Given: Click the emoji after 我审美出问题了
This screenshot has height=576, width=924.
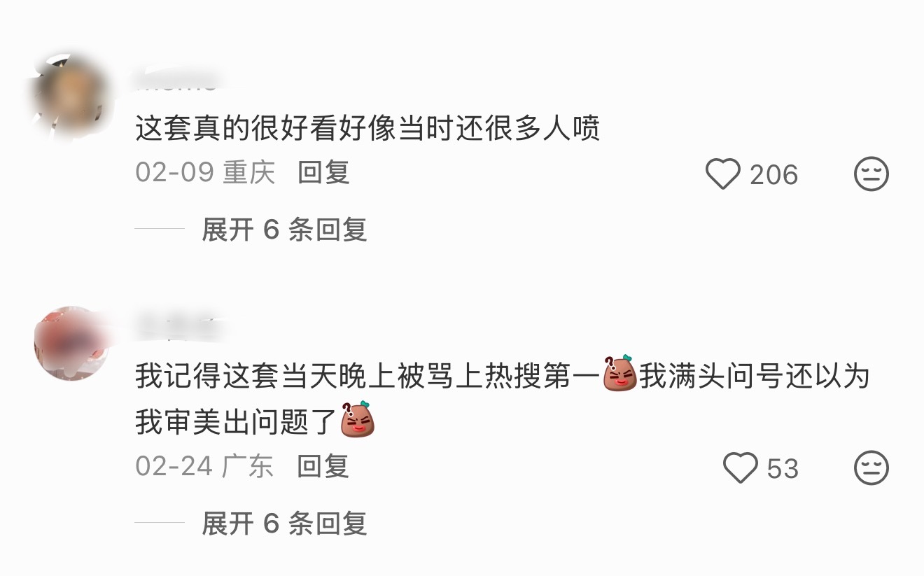Looking at the screenshot, I should tap(358, 420).
